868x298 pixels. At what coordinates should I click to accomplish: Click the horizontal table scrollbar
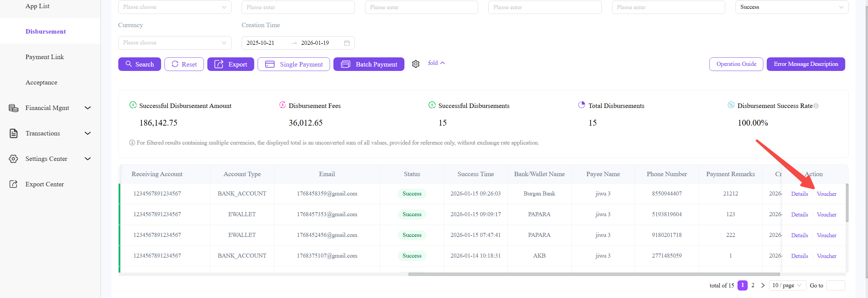pos(594,274)
